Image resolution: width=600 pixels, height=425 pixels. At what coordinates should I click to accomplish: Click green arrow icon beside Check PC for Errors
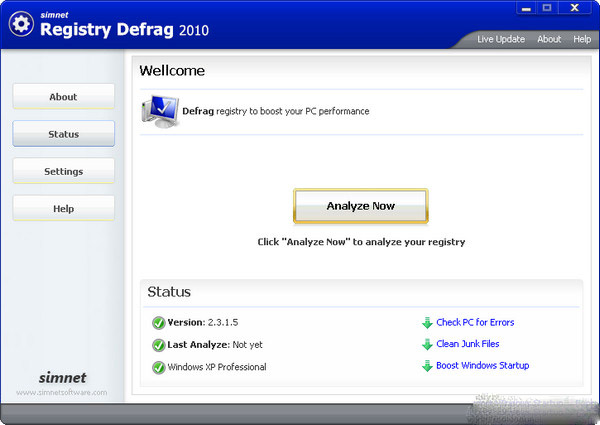pyautogui.click(x=427, y=322)
